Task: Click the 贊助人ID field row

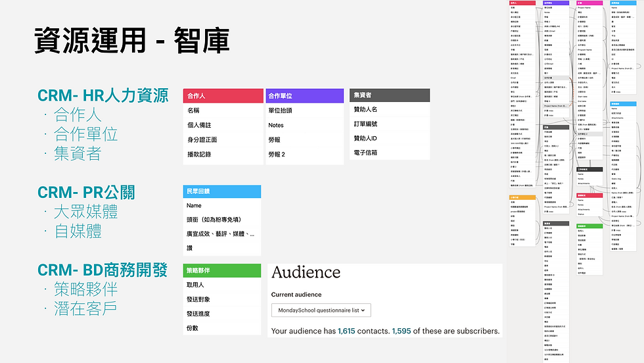Action: [389, 138]
